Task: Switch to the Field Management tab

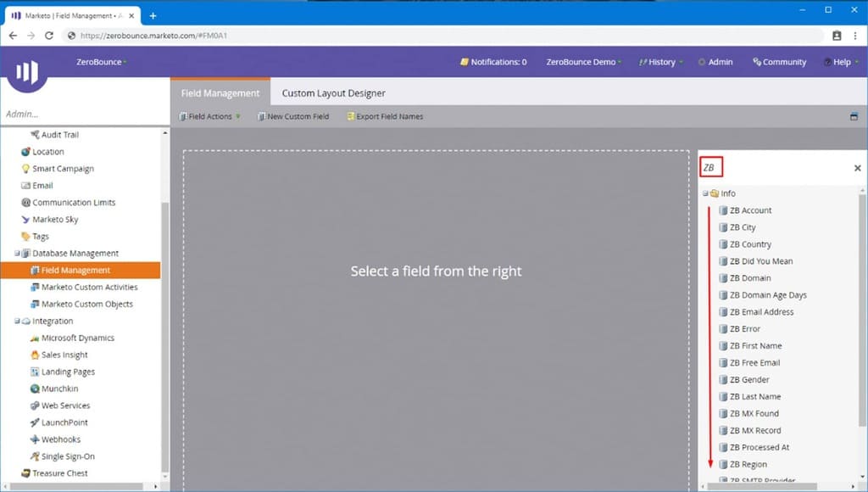Action: point(220,93)
